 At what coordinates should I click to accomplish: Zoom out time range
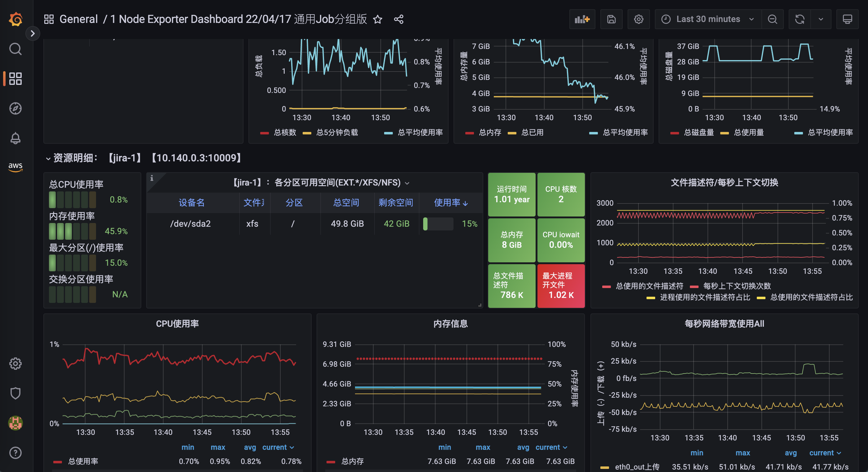[772, 19]
